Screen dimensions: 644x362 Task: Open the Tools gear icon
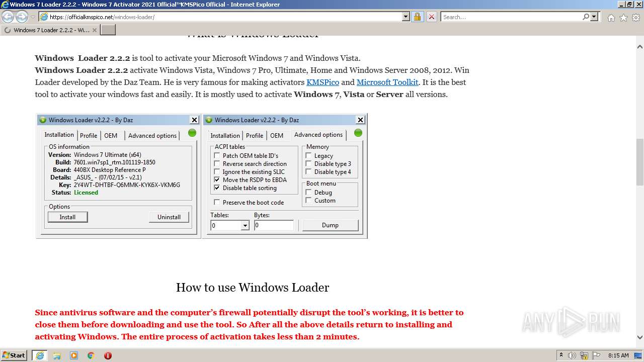click(636, 18)
